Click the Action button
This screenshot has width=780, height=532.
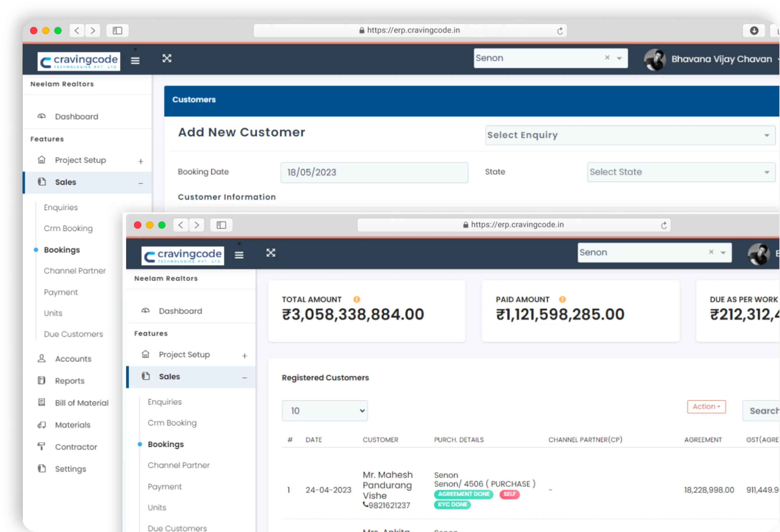coord(706,407)
